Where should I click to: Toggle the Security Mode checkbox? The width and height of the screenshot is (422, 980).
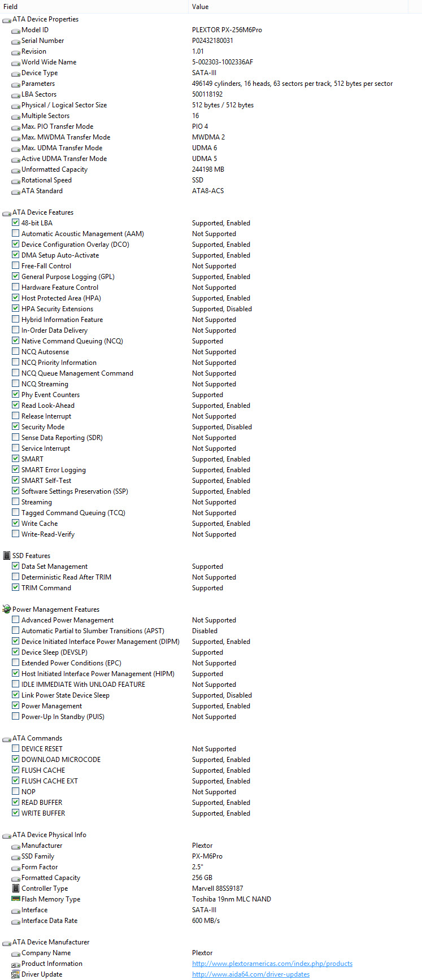(x=16, y=426)
